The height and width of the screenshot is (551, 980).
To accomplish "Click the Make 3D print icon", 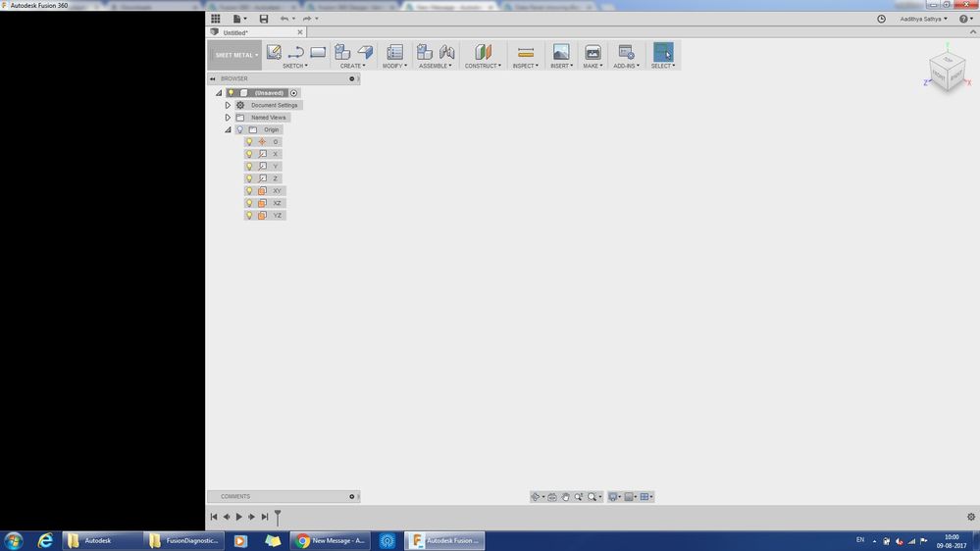I will pos(593,52).
